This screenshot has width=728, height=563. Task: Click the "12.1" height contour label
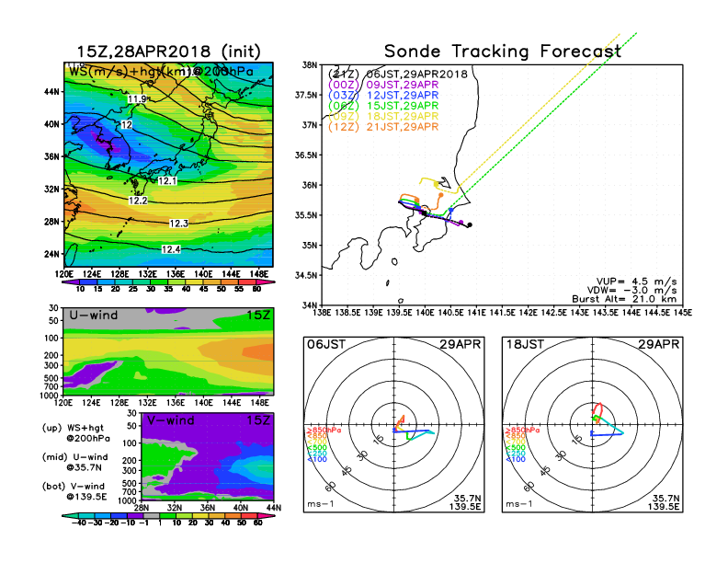(167, 180)
